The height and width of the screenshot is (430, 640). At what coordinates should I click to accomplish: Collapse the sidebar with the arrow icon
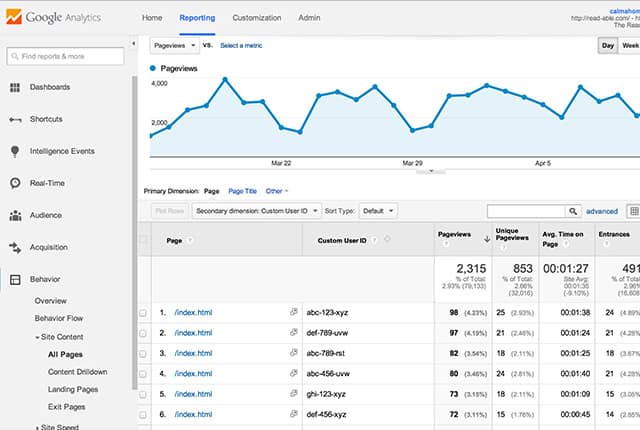pos(133,43)
